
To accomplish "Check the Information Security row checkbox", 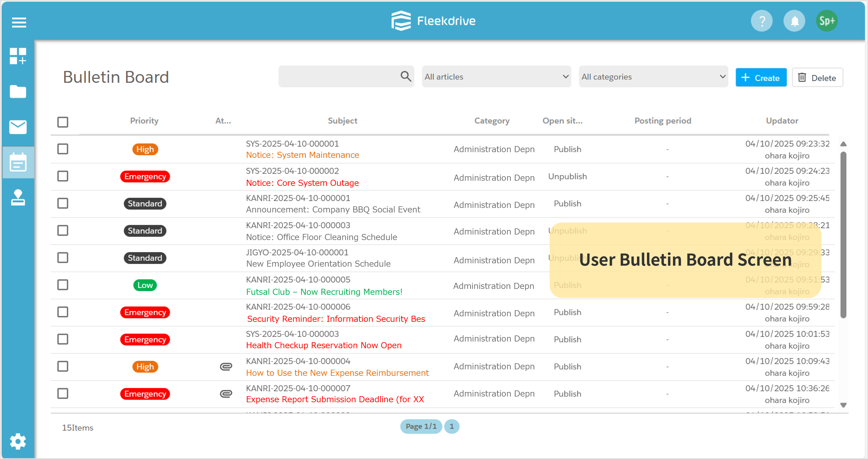I will [x=63, y=312].
